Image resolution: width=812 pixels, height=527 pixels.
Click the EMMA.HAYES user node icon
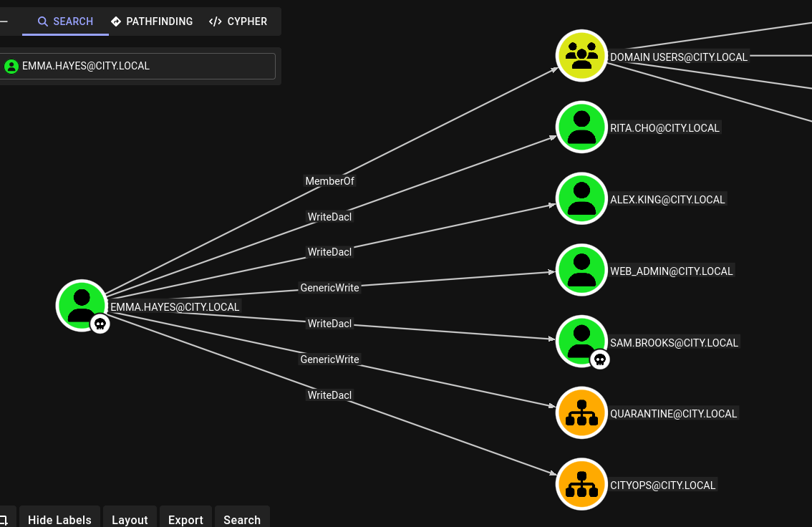click(x=82, y=305)
